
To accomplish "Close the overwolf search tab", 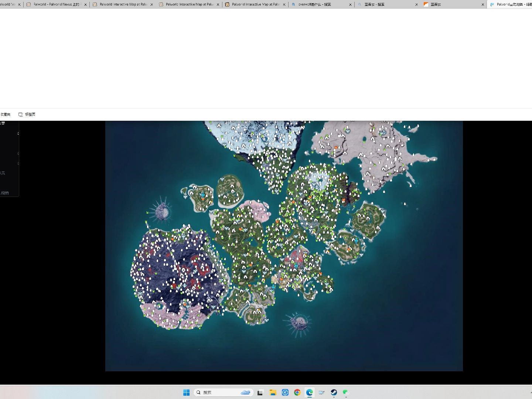I will [350, 4].
